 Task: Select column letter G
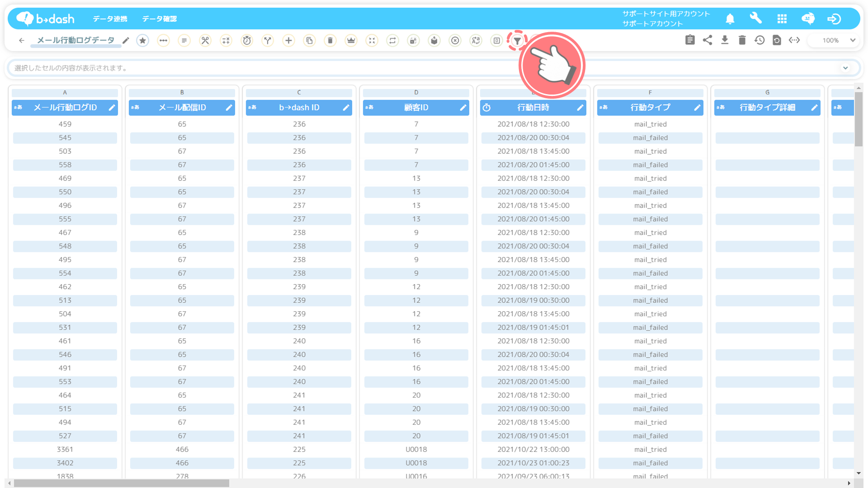pyautogui.click(x=767, y=92)
